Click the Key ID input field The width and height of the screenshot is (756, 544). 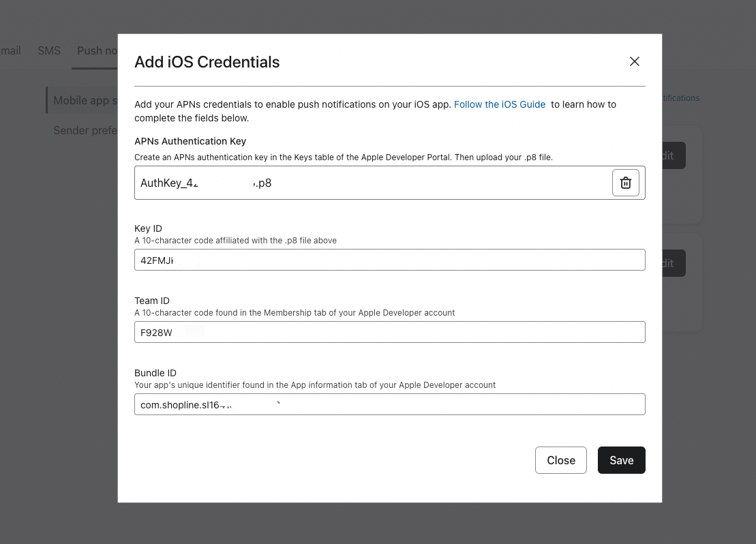click(389, 260)
